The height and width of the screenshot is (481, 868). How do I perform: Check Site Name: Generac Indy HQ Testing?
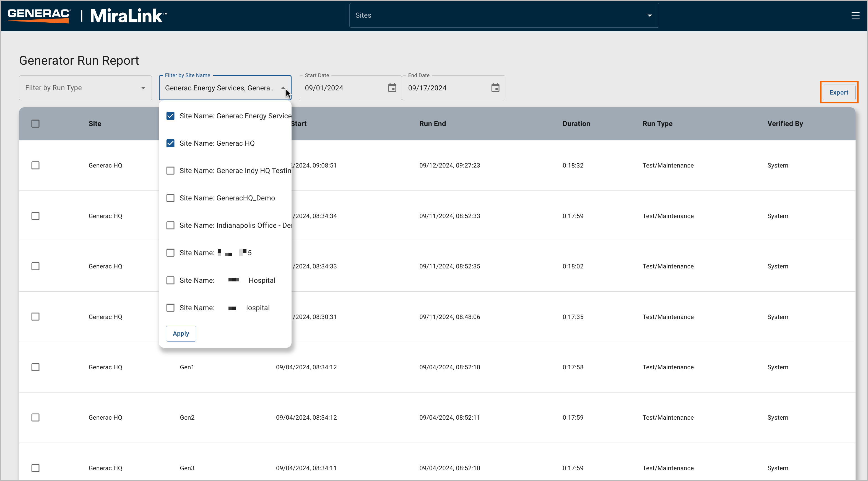pos(170,171)
